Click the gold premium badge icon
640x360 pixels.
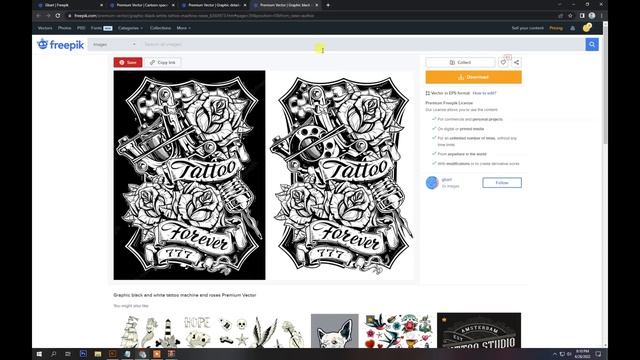(x=587, y=27)
